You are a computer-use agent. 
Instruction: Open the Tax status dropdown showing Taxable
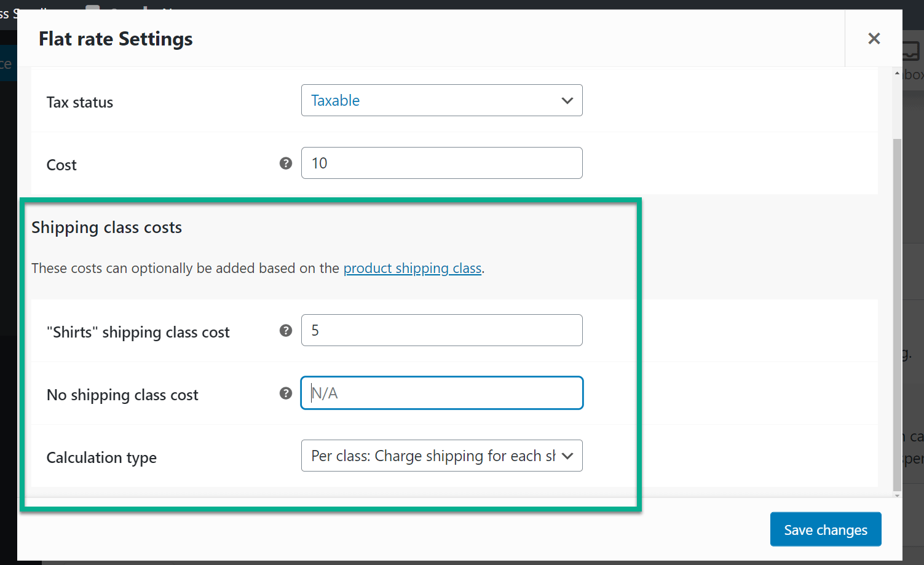click(x=441, y=100)
